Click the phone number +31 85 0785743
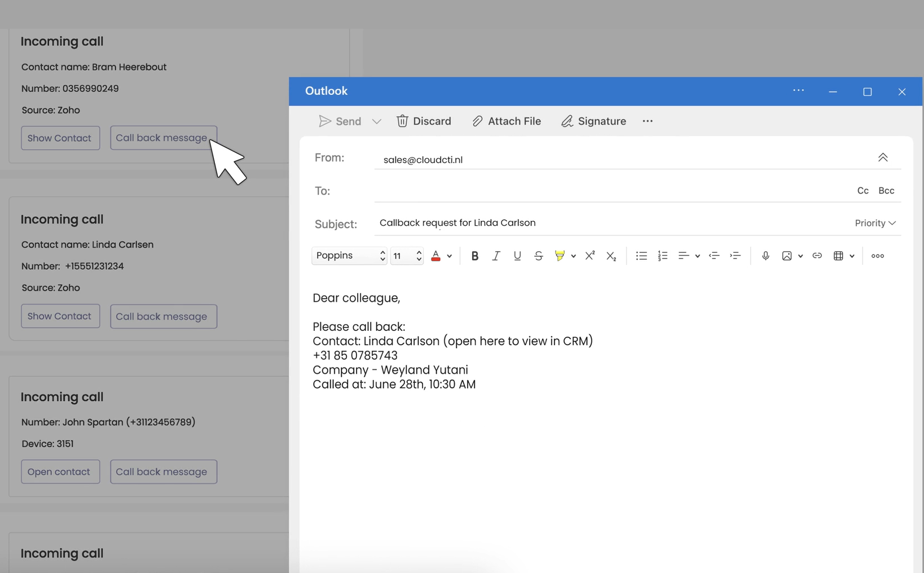Viewport: 924px width, 573px height. click(x=355, y=356)
